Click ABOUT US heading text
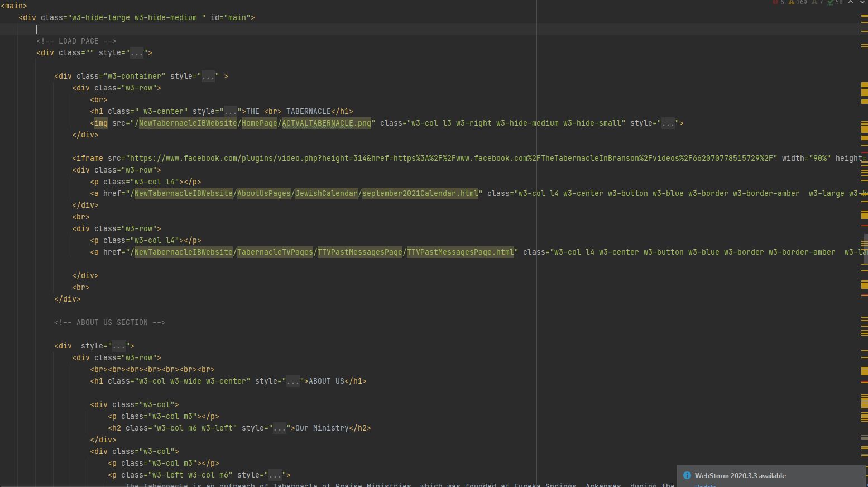This screenshot has height=487, width=868. tap(327, 381)
